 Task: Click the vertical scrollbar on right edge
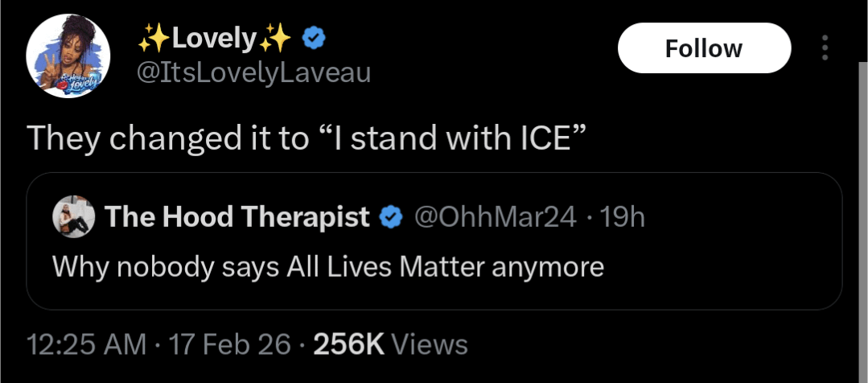[862, 201]
